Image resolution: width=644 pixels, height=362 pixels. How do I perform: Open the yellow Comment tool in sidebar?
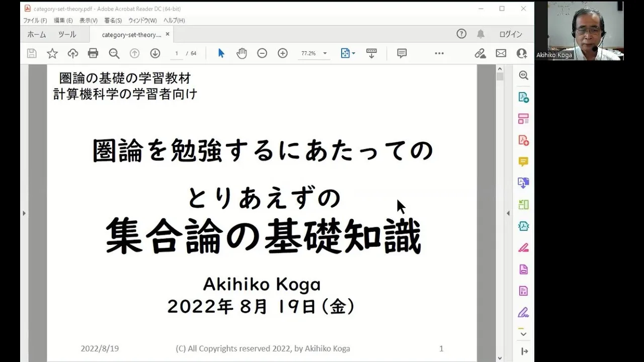click(523, 161)
